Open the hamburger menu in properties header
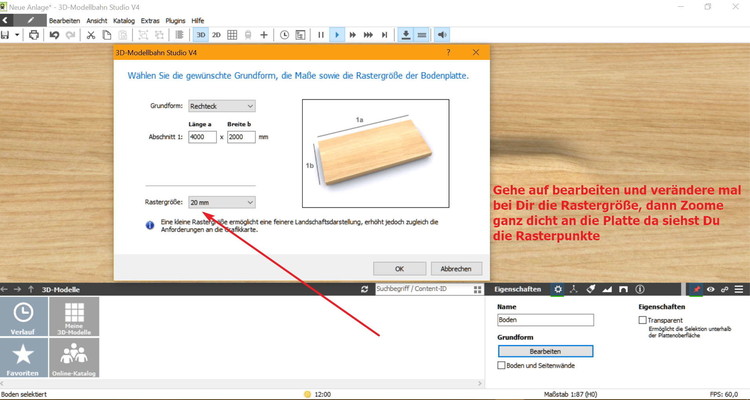Viewport: 750px width, 400px height. pyautogui.click(x=739, y=289)
